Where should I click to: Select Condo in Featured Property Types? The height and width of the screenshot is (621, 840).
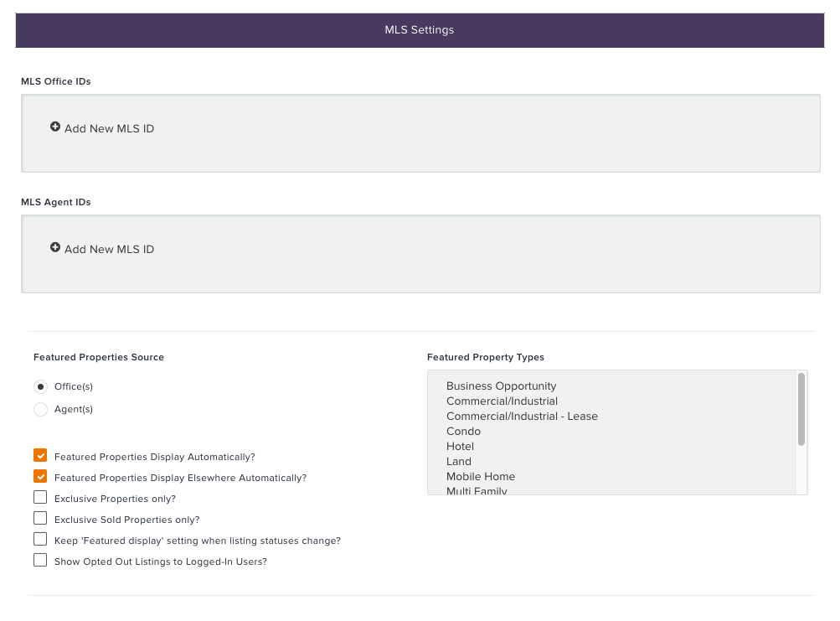coord(463,431)
